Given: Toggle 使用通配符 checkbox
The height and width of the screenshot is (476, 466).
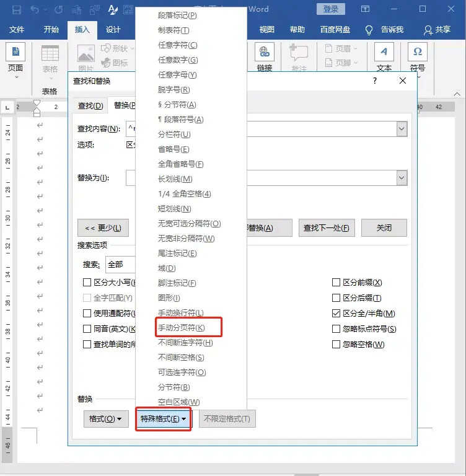Looking at the screenshot, I should (87, 313).
